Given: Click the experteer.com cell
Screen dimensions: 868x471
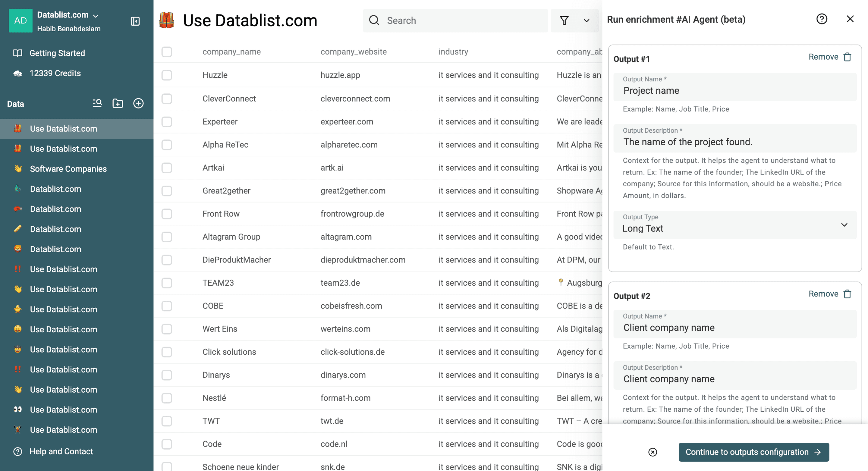Looking at the screenshot, I should 347,122.
